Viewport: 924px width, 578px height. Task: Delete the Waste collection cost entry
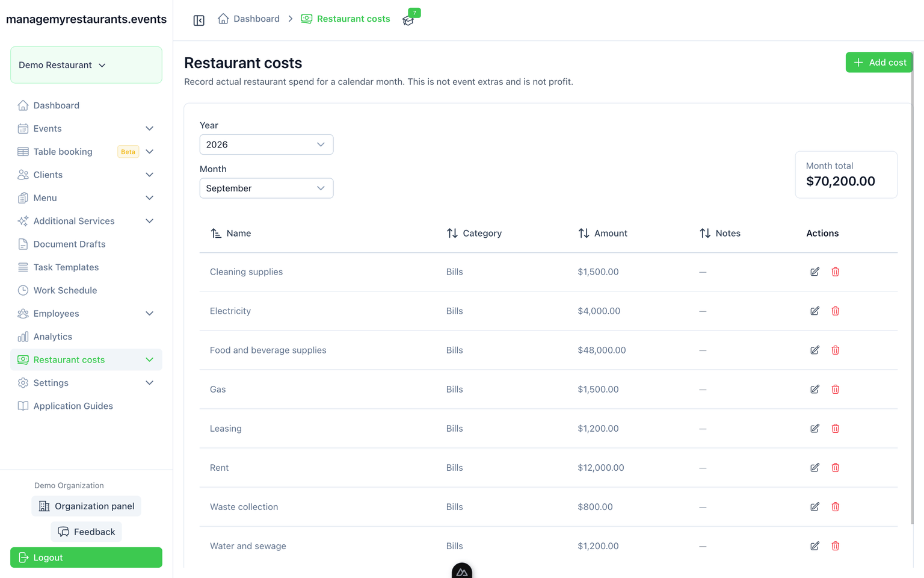(x=836, y=506)
